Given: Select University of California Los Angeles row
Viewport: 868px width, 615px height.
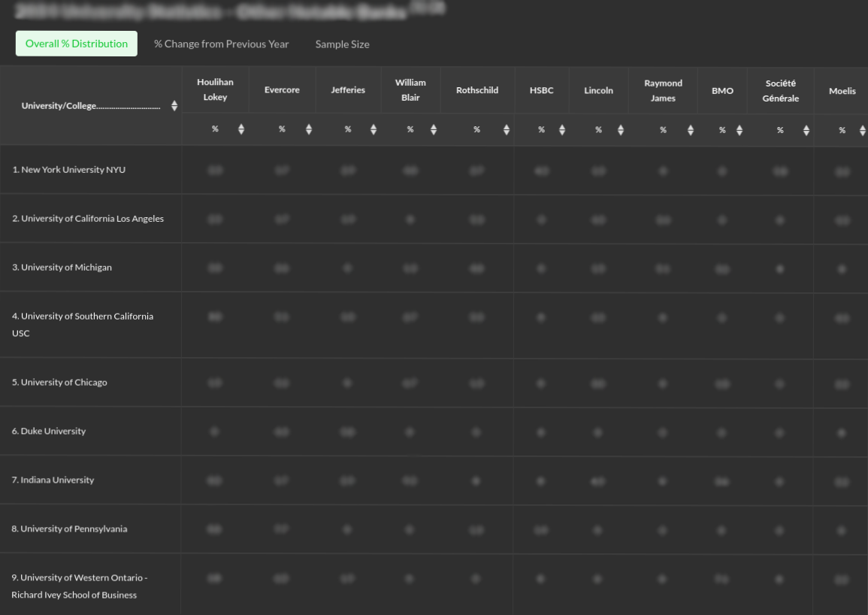Looking at the screenshot, I should pos(88,219).
